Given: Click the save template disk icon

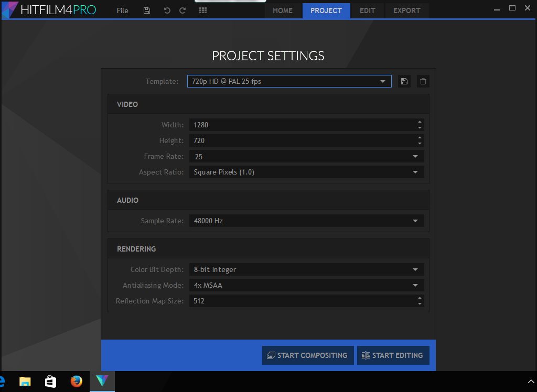Looking at the screenshot, I should 404,81.
